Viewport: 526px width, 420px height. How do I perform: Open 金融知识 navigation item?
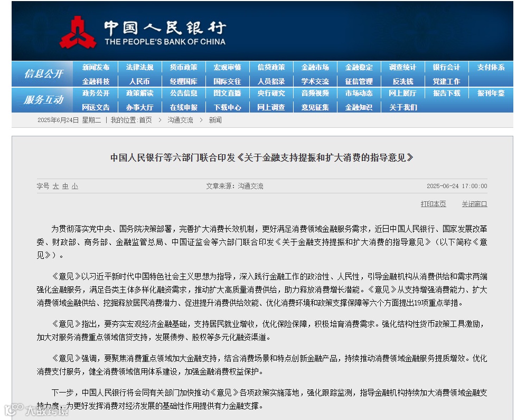click(359, 107)
